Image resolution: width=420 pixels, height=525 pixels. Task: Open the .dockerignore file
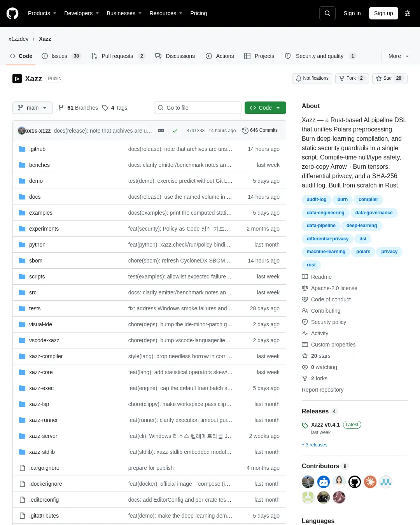coord(45,484)
